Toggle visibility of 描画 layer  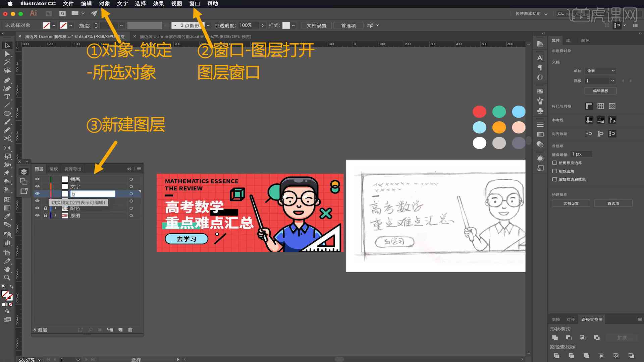click(x=37, y=179)
